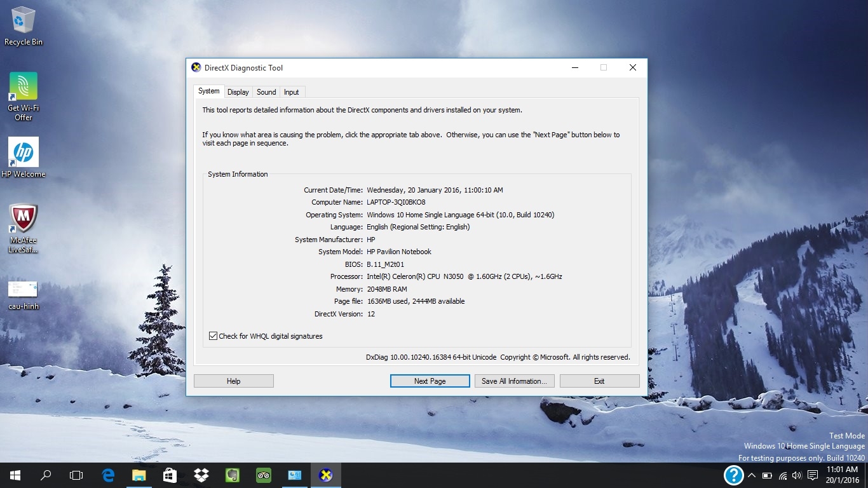Open the taskbar search magnifier
Screen dimensions: 868x488
[46, 475]
